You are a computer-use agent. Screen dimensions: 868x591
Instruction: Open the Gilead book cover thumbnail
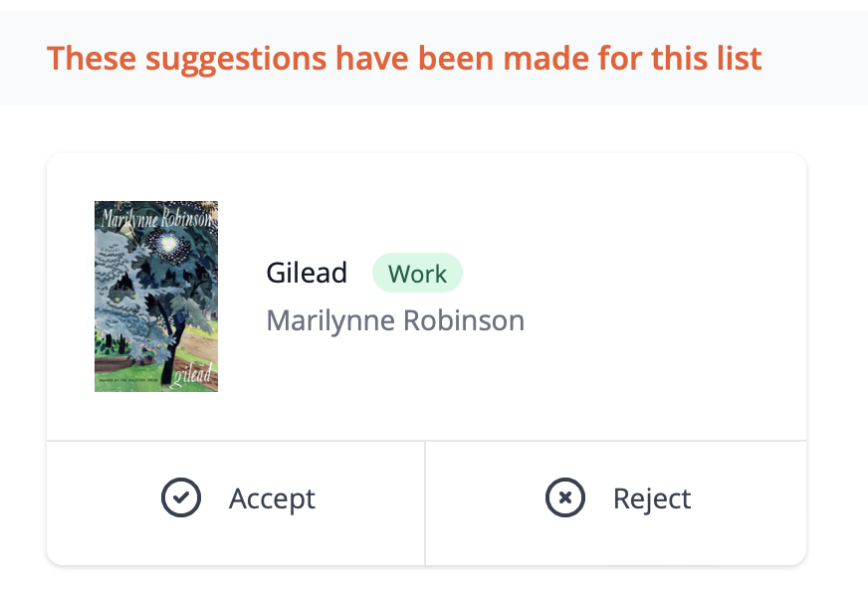(x=156, y=296)
